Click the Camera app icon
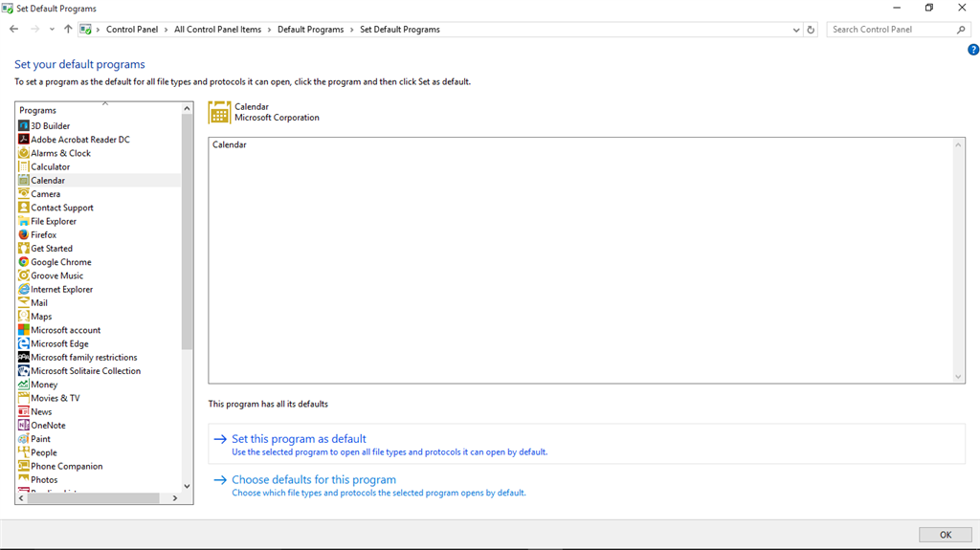The width and height of the screenshot is (980, 550). pyautogui.click(x=24, y=194)
